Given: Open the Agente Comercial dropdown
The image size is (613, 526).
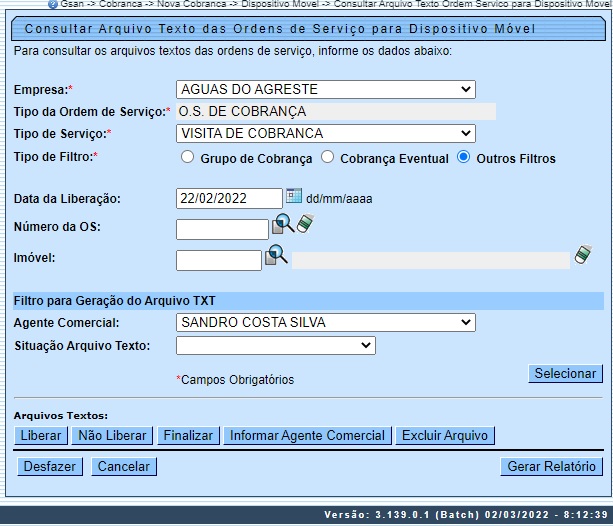Looking at the screenshot, I should (x=326, y=323).
